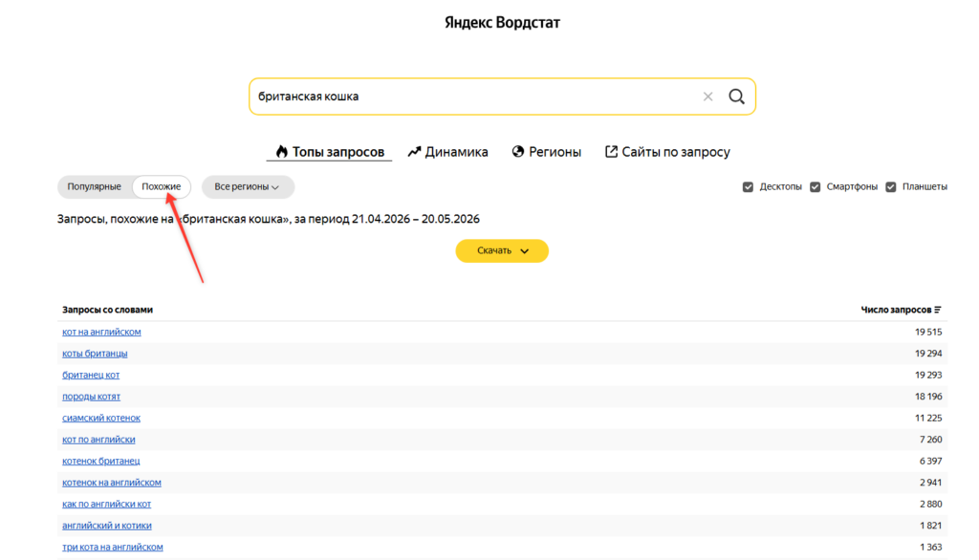
Task: Open the котенок британец query
Action: coord(101,462)
